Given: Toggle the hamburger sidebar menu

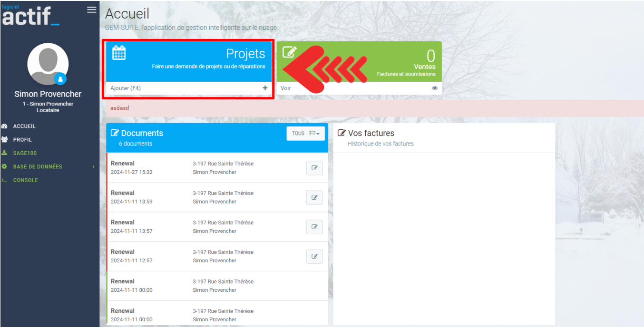Looking at the screenshot, I should click(92, 10).
